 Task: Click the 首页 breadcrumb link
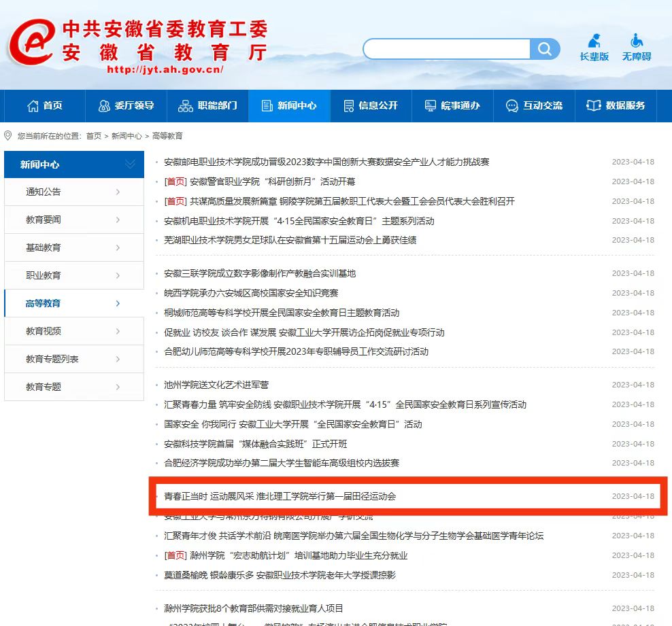point(93,136)
